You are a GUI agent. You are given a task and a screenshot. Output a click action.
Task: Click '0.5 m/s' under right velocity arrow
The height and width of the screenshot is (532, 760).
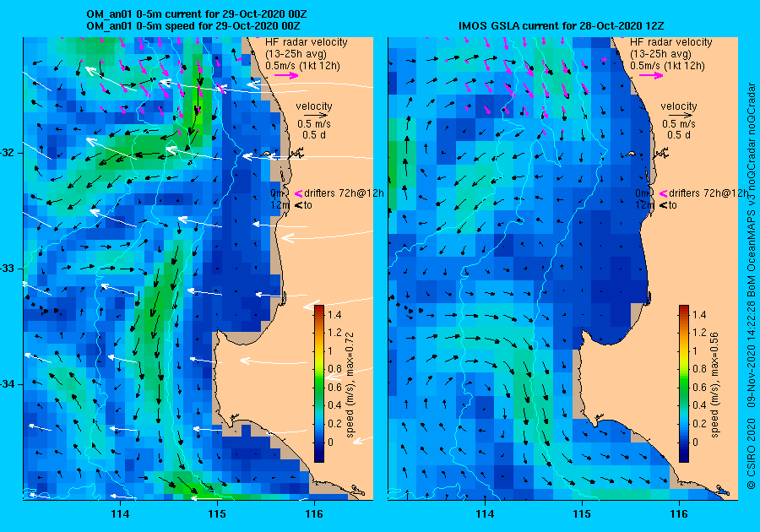pyautogui.click(x=679, y=124)
